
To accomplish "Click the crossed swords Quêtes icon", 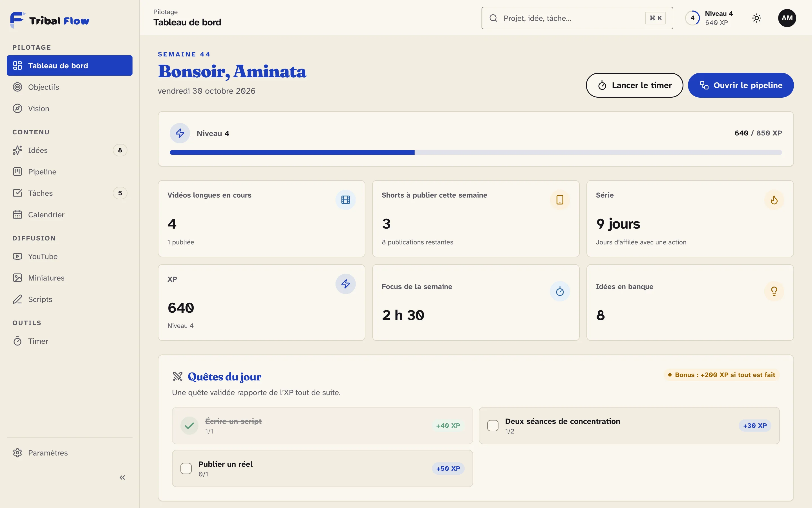I will (178, 377).
